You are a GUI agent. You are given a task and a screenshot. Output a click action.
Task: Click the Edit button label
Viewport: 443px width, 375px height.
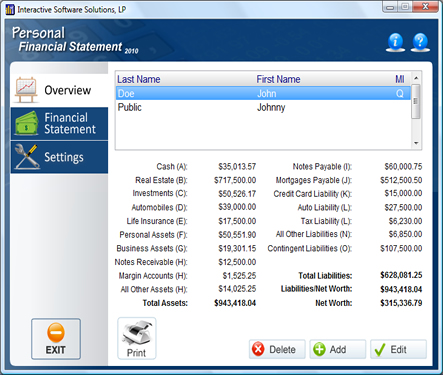click(398, 349)
